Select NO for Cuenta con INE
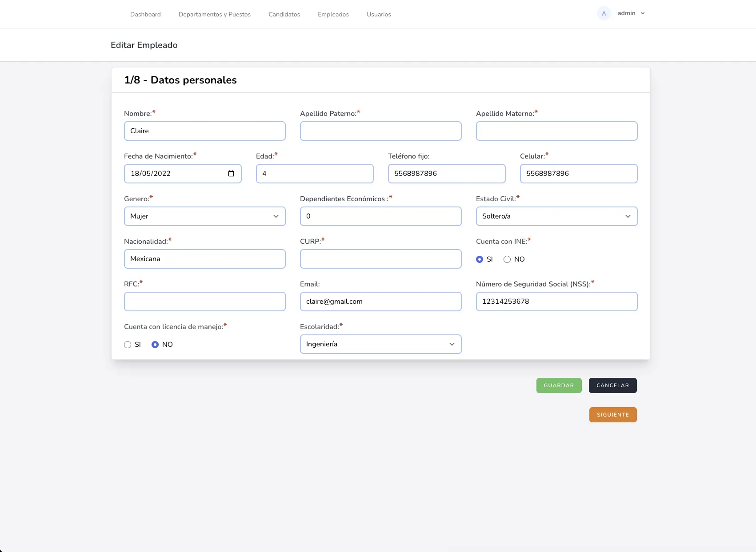 point(507,259)
